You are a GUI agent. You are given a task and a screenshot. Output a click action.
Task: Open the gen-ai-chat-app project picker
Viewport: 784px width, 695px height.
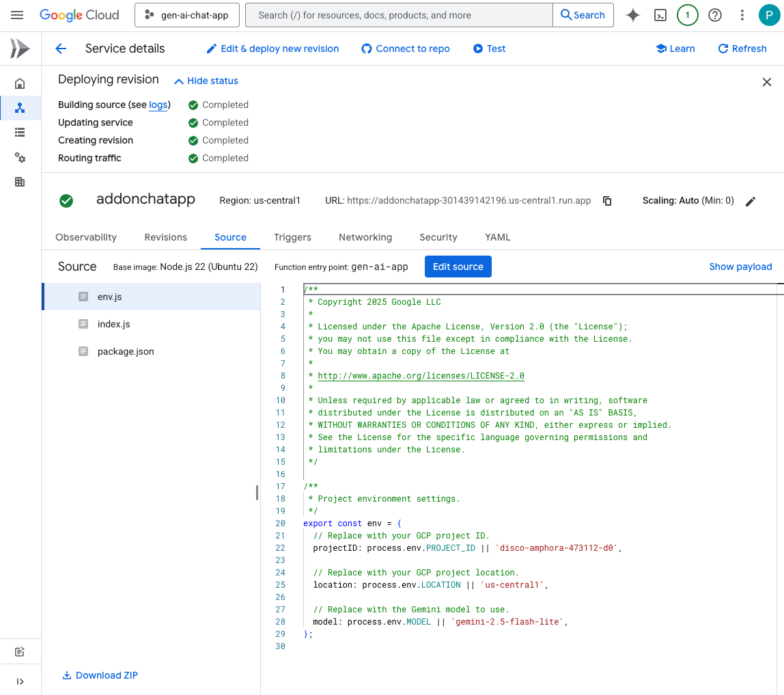187,15
